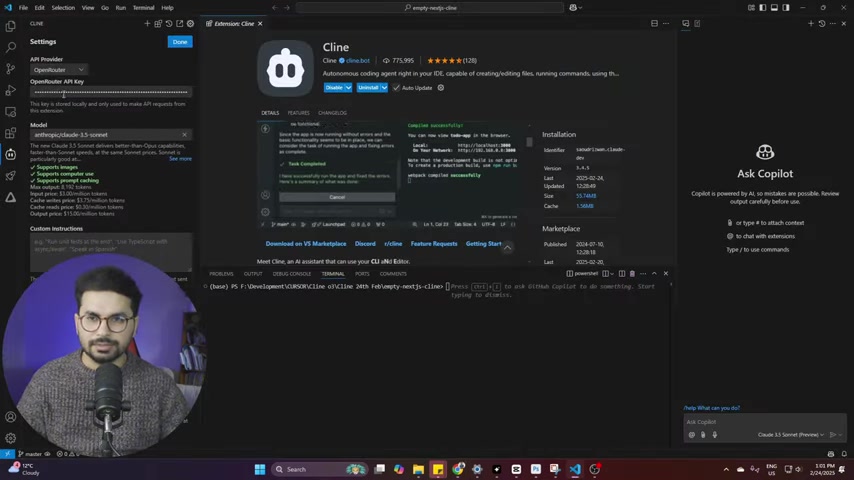
Task: Click the Ask Copilot input box
Action: 765,422
